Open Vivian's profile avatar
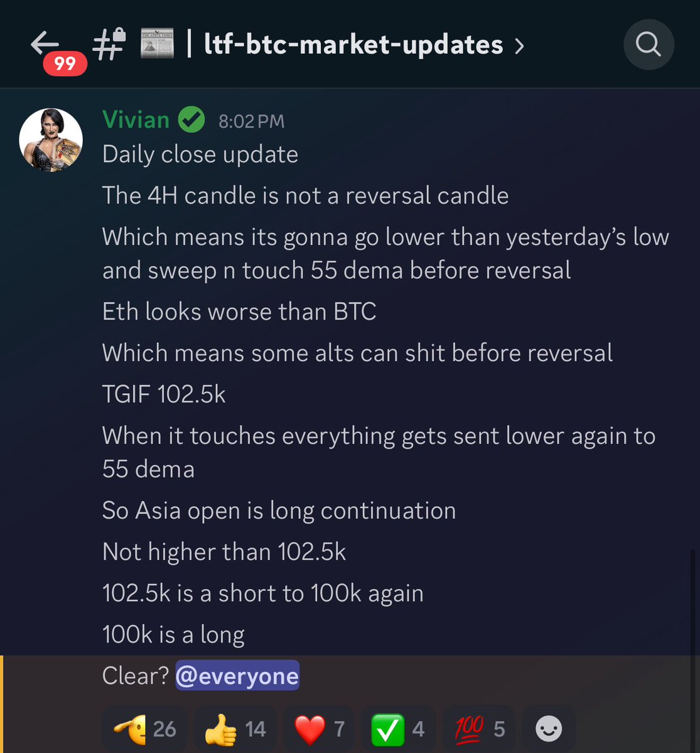The image size is (700, 753). [x=51, y=140]
